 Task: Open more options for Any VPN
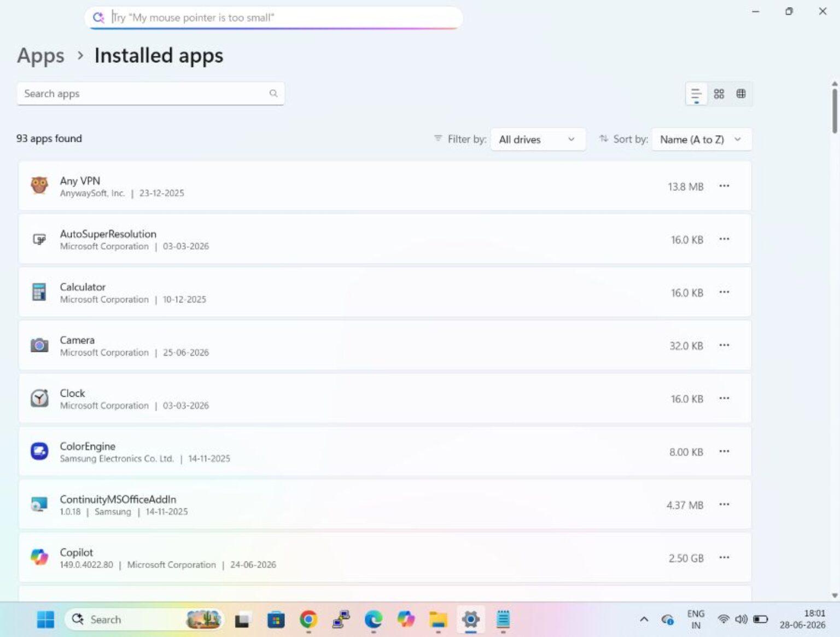tap(724, 186)
